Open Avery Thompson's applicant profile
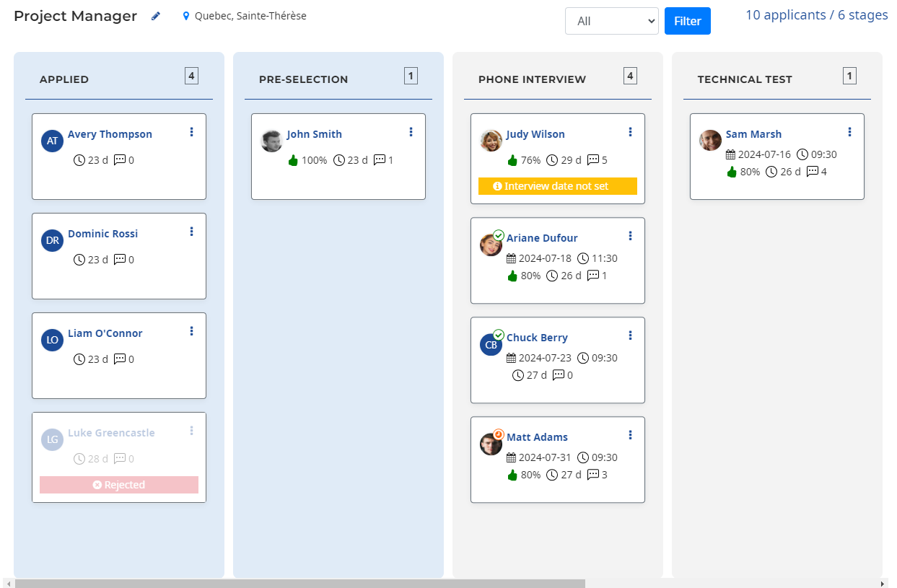This screenshot has height=588, width=897. pyautogui.click(x=110, y=134)
